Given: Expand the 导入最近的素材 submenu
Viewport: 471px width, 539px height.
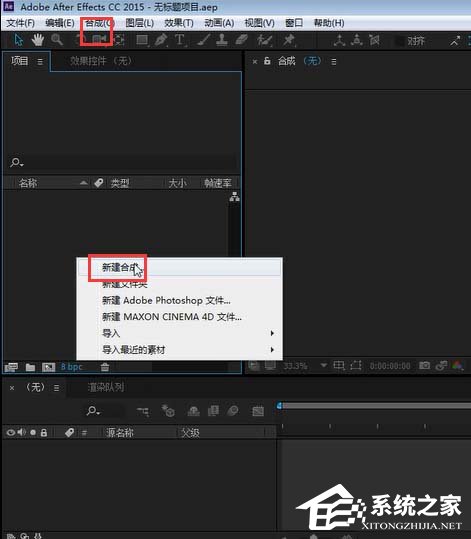Looking at the screenshot, I should pos(179,350).
